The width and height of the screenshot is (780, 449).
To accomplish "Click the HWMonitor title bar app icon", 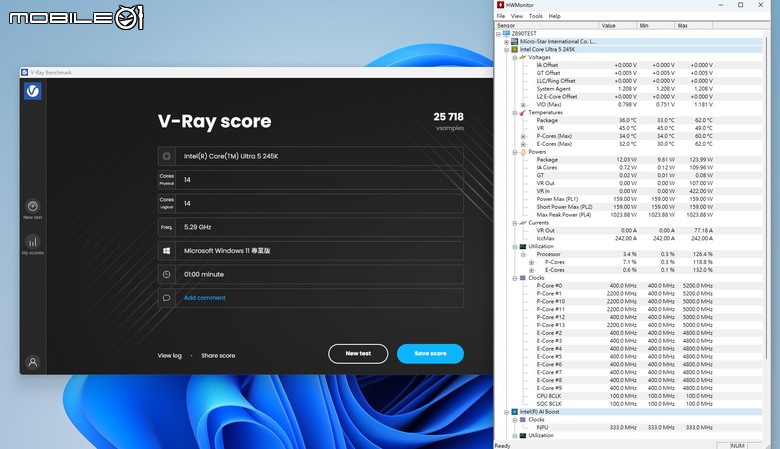I will tap(500, 5).
